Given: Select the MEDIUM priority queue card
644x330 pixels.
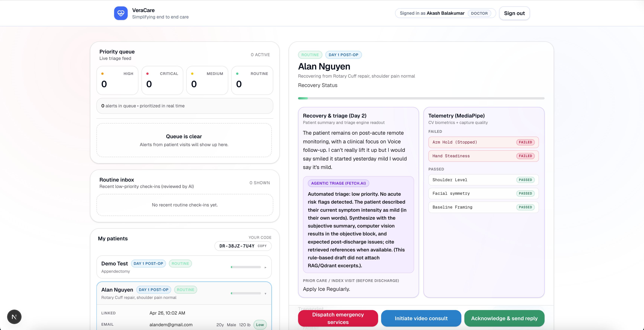Looking at the screenshot, I should 207,80.
